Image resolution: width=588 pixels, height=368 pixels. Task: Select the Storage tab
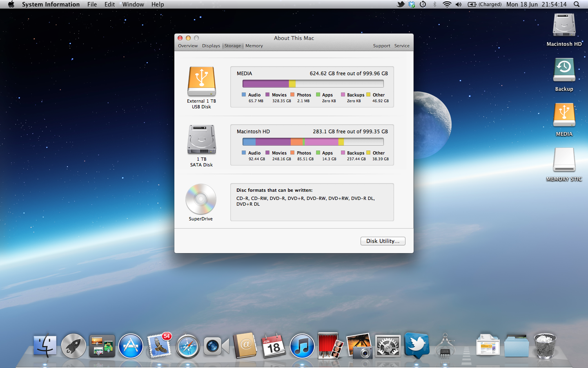[x=233, y=46]
